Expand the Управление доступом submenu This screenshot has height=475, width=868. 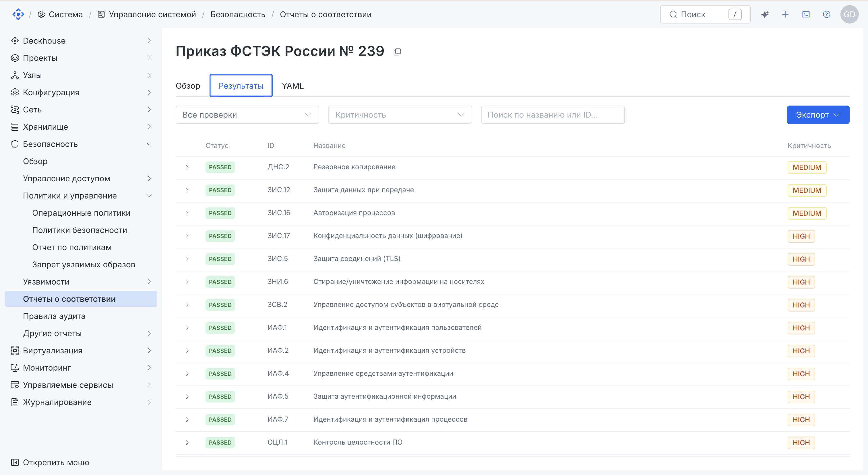coord(149,178)
